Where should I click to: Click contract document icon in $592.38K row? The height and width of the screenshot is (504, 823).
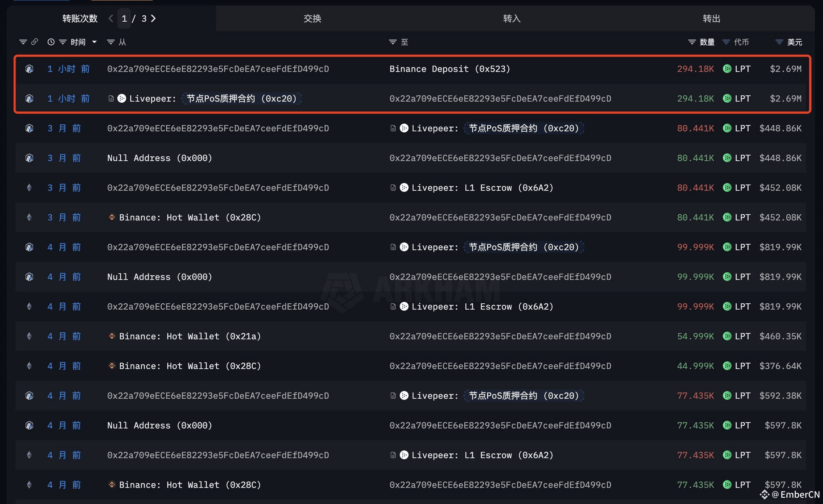[x=393, y=395]
